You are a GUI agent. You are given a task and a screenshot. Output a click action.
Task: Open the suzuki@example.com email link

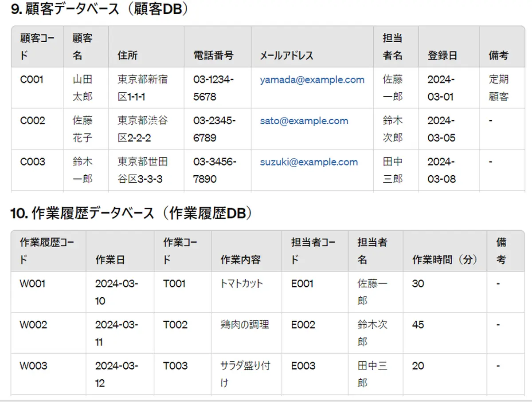click(x=309, y=162)
